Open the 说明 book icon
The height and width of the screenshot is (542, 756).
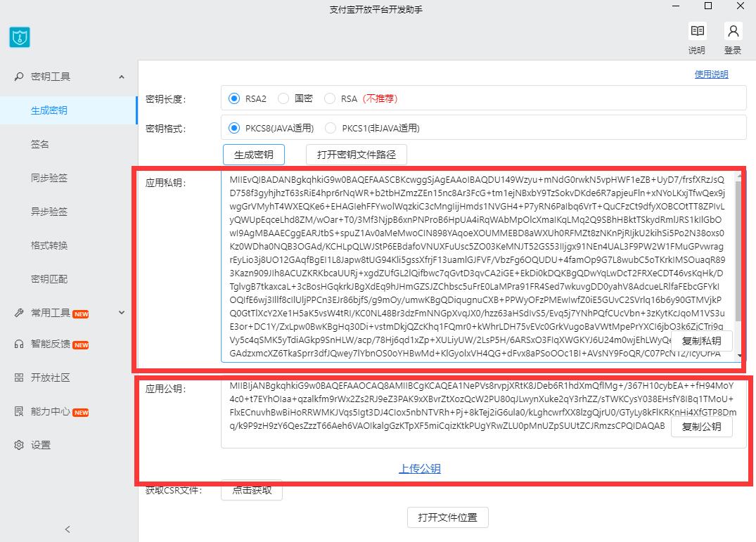point(697,32)
